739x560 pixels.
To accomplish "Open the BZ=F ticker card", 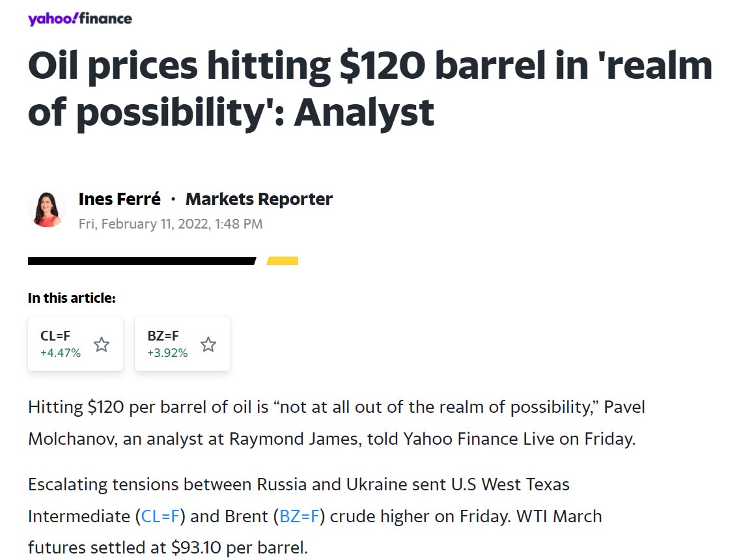I will click(x=167, y=344).
